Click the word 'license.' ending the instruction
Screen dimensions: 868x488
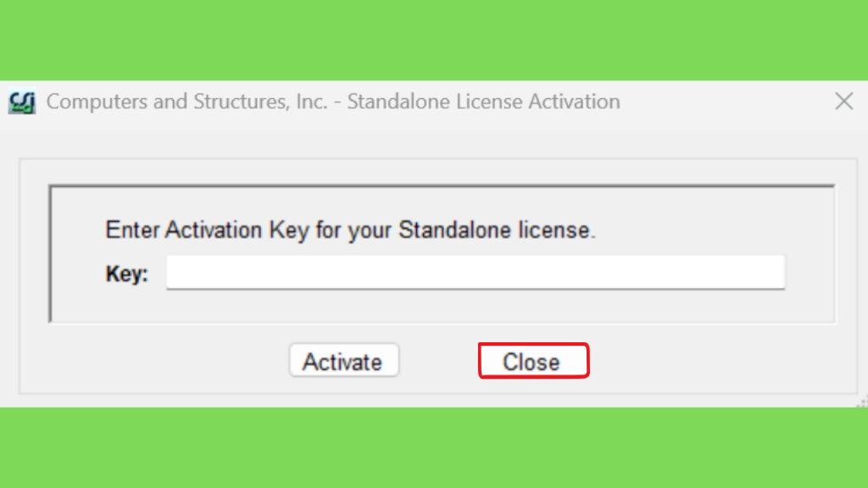pyautogui.click(x=557, y=230)
